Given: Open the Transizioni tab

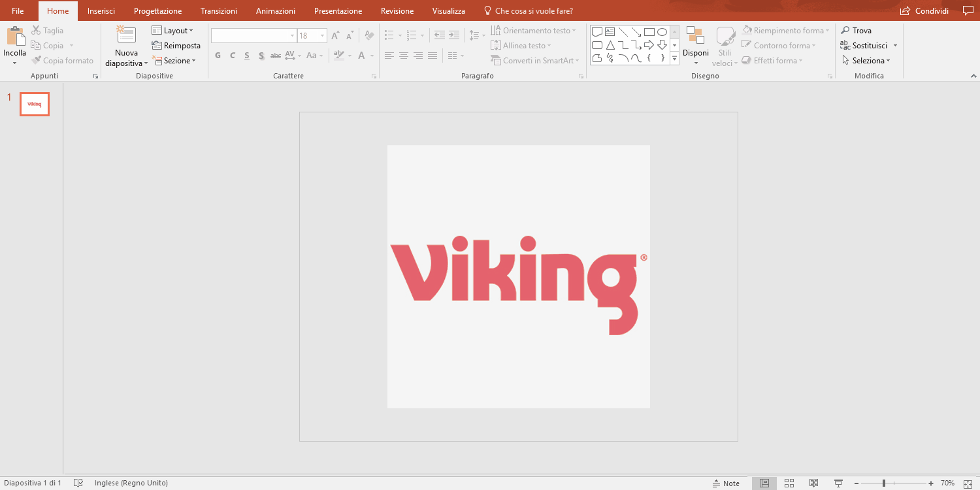Looking at the screenshot, I should click(219, 10).
